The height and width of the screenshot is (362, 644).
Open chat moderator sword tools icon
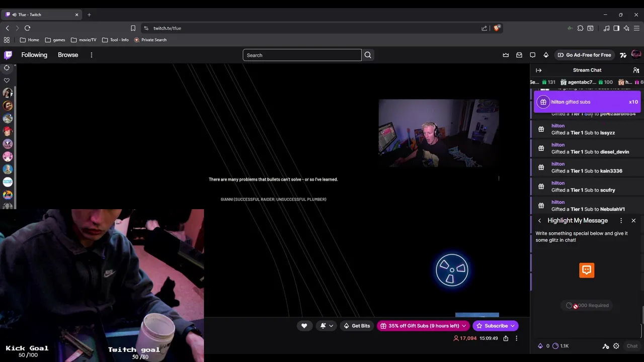[x=606, y=346]
